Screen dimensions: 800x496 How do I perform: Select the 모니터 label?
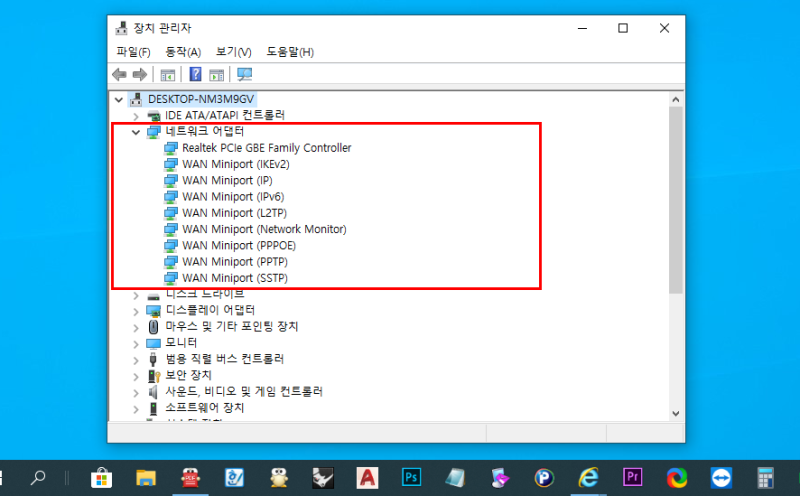(x=181, y=343)
